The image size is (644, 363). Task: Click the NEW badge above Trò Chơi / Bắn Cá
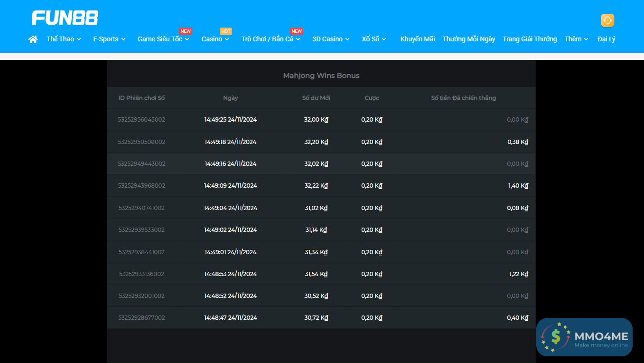297,31
